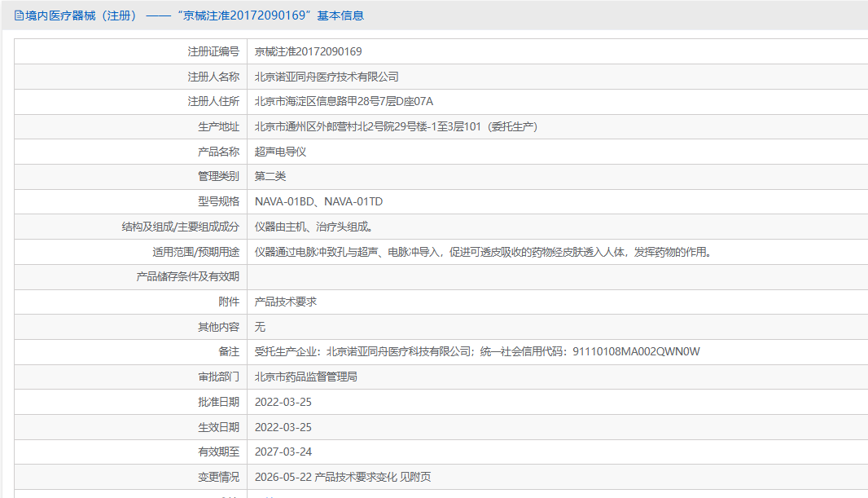Select registrant name 北京诺亚同舟医疗技术有限公司

327,77
